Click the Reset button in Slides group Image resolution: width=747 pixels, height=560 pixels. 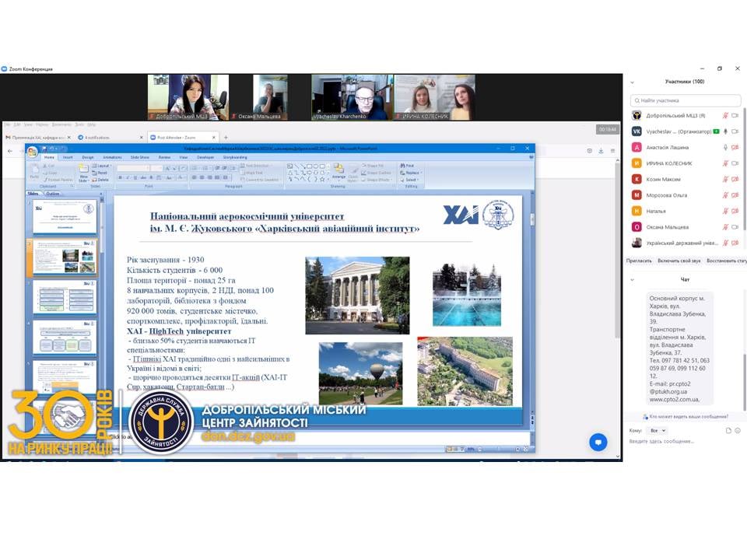click(100, 173)
